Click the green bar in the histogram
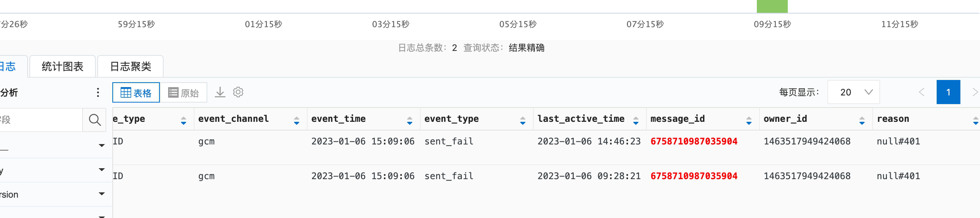Image resolution: width=980 pixels, height=218 pixels. tap(772, 6)
